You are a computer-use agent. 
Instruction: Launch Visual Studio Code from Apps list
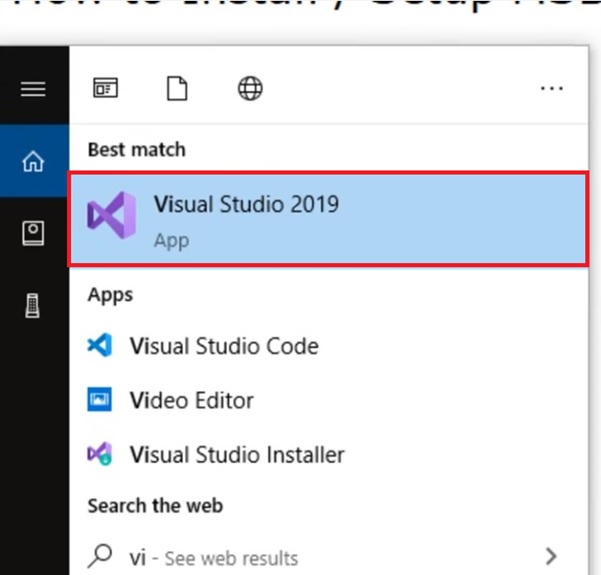(x=328, y=346)
